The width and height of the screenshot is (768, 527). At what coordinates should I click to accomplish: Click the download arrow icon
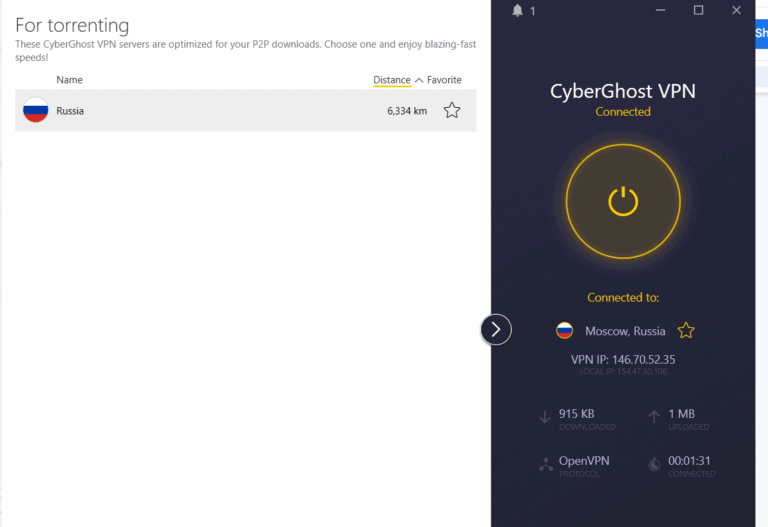(545, 418)
